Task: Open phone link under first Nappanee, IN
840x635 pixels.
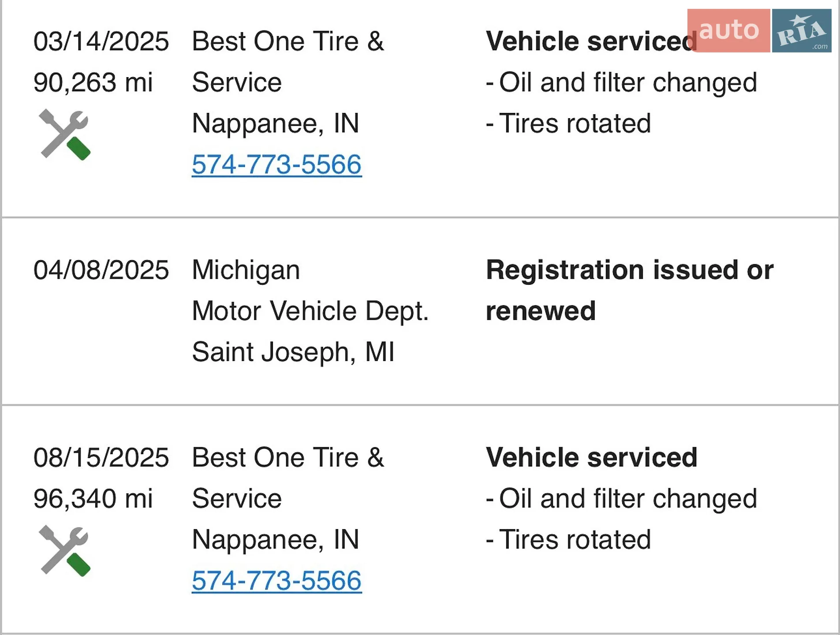Action: [276, 165]
